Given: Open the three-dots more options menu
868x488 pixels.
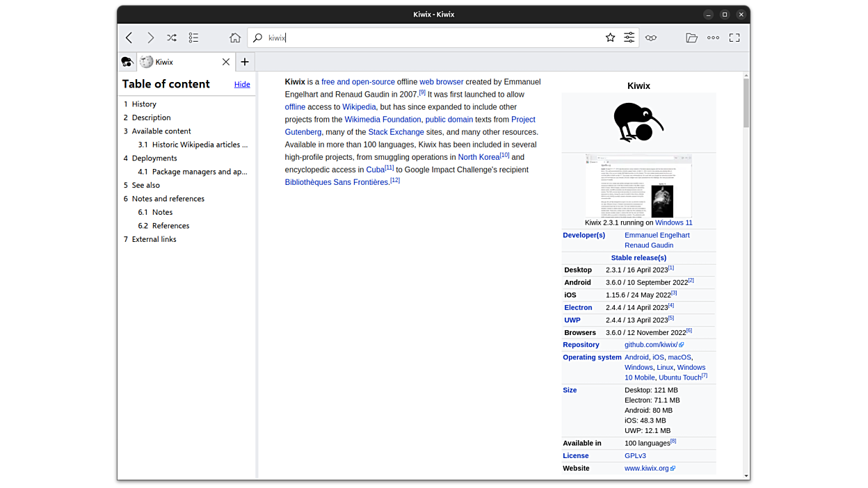Looking at the screenshot, I should click(x=713, y=38).
